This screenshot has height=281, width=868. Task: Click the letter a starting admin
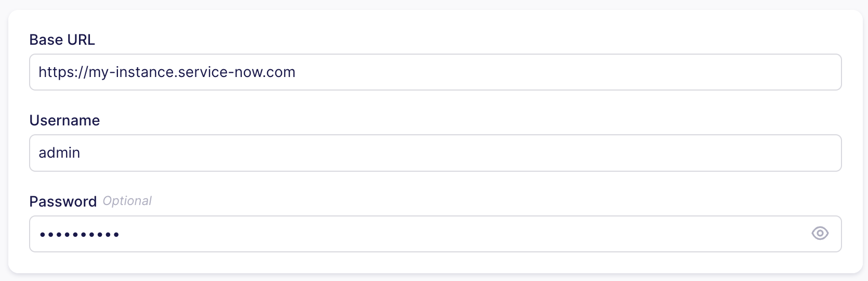point(43,153)
